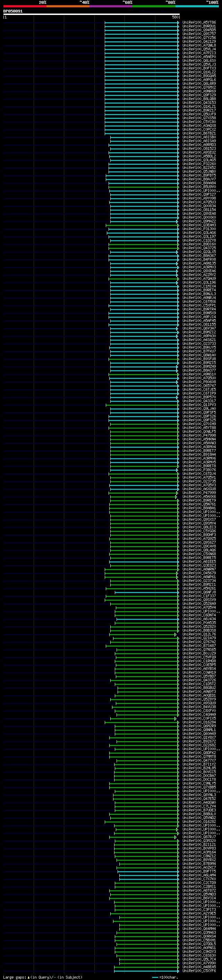The image size is (222, 980).
Task: Select the UniRef100_A7PZI3 label
Action: 199,53
